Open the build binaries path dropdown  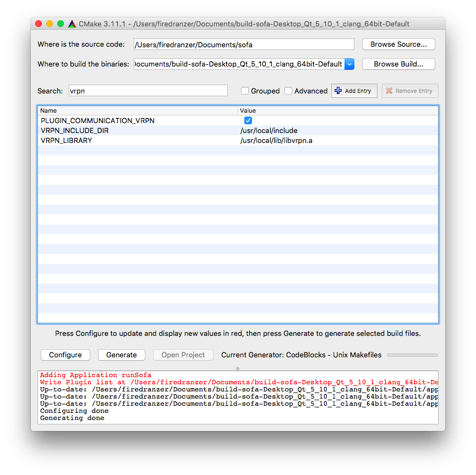[349, 64]
